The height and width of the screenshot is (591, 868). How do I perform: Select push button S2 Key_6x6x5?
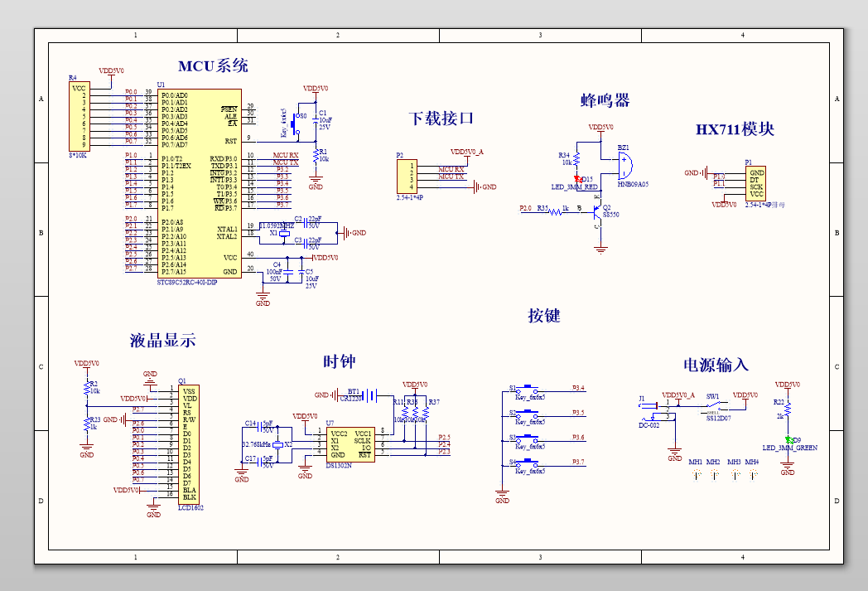528,413
